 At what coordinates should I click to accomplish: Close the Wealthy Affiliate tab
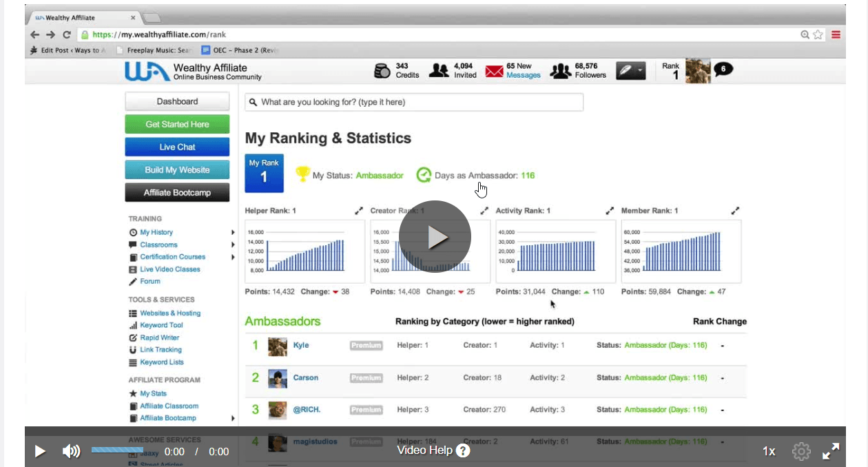pyautogui.click(x=133, y=18)
